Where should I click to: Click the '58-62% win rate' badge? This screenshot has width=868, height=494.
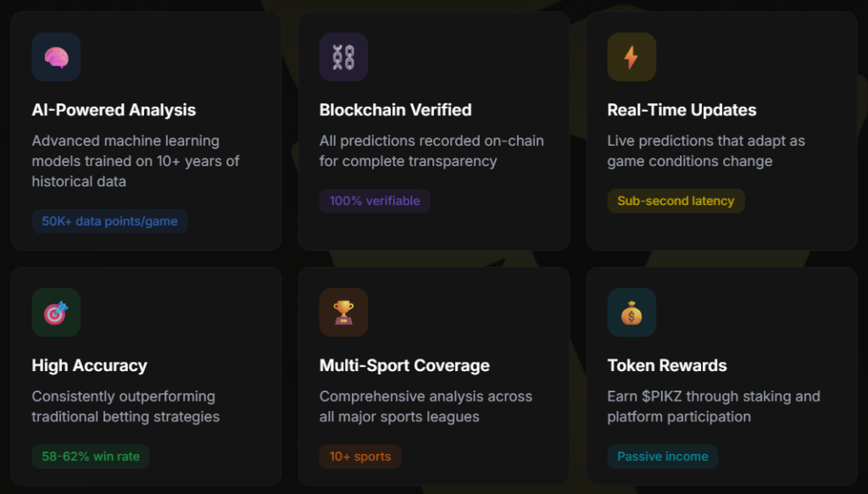(x=91, y=457)
